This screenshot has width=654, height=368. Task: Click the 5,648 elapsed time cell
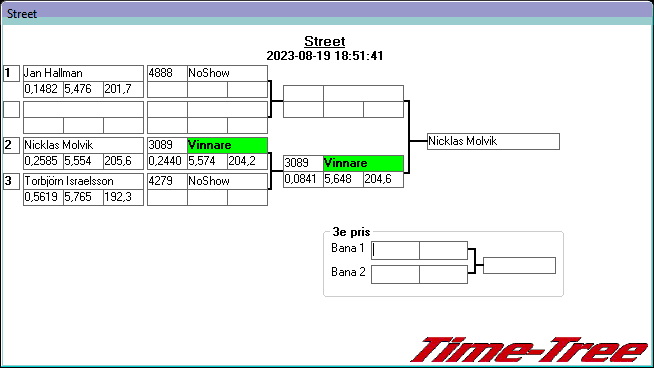click(x=343, y=179)
